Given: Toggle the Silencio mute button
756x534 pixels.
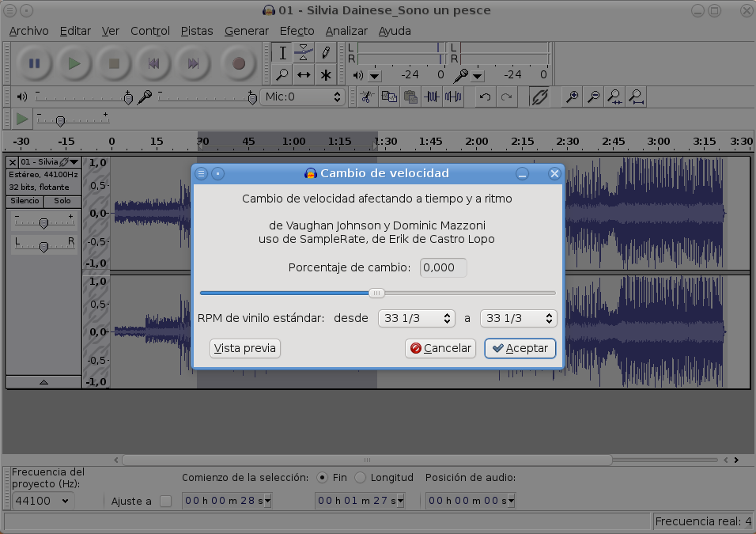Looking at the screenshot, I should coord(25,201).
